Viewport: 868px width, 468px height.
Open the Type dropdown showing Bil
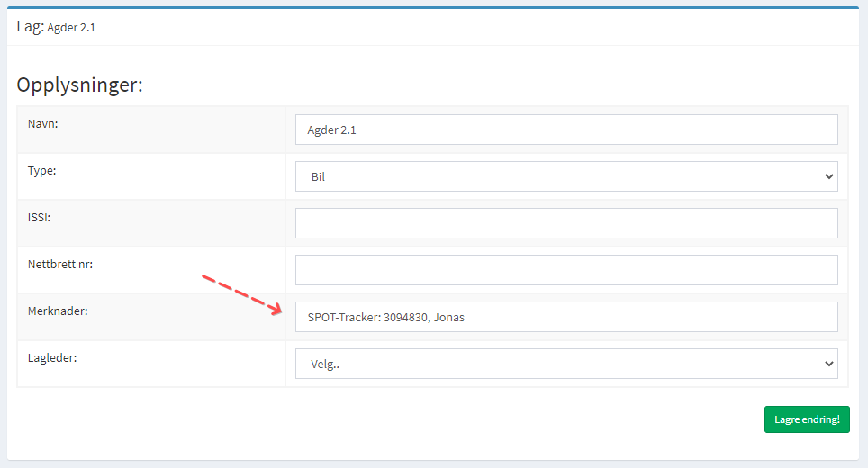(565, 176)
